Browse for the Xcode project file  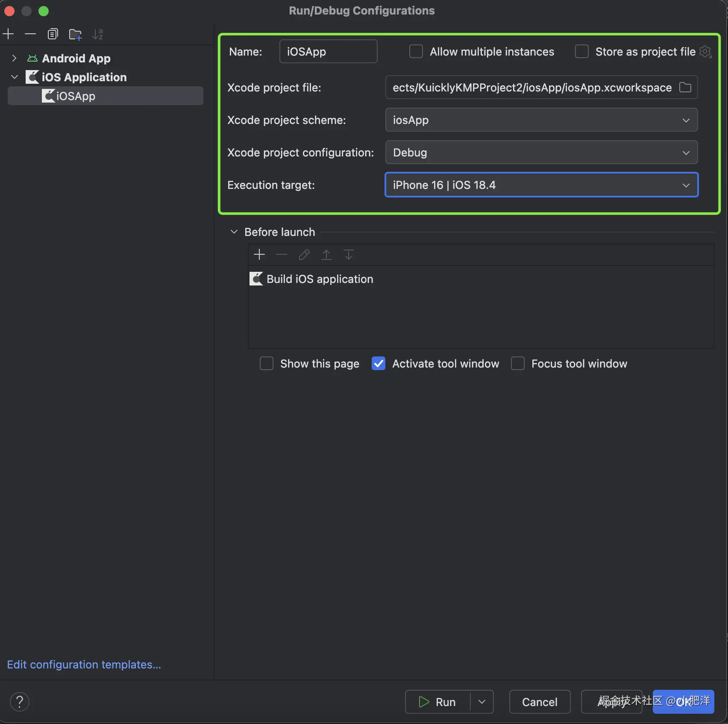point(685,88)
